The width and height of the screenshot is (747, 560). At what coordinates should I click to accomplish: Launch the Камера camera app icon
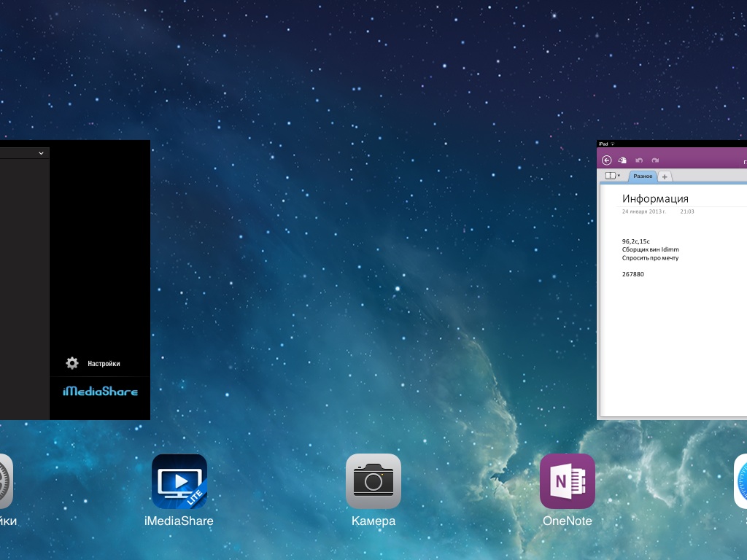point(373,481)
